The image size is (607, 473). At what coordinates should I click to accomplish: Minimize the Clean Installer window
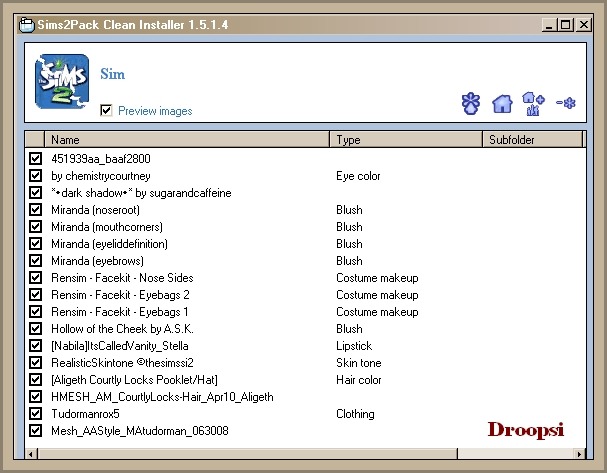[549, 25]
